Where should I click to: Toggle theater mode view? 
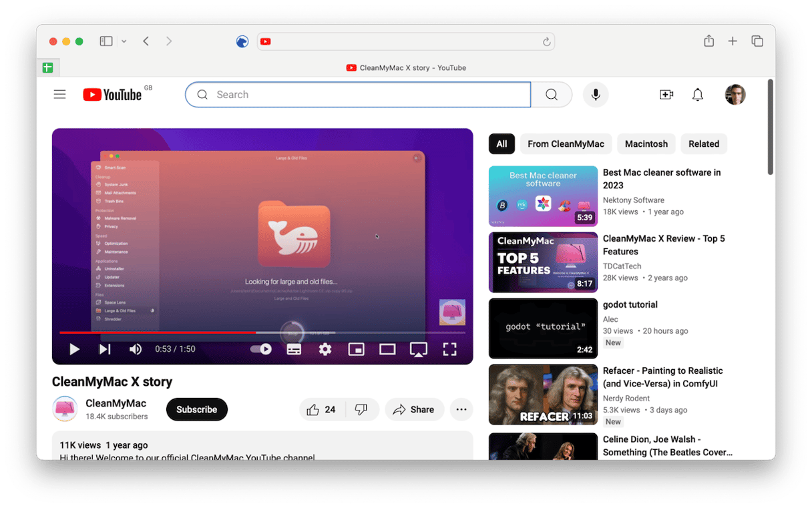387,349
